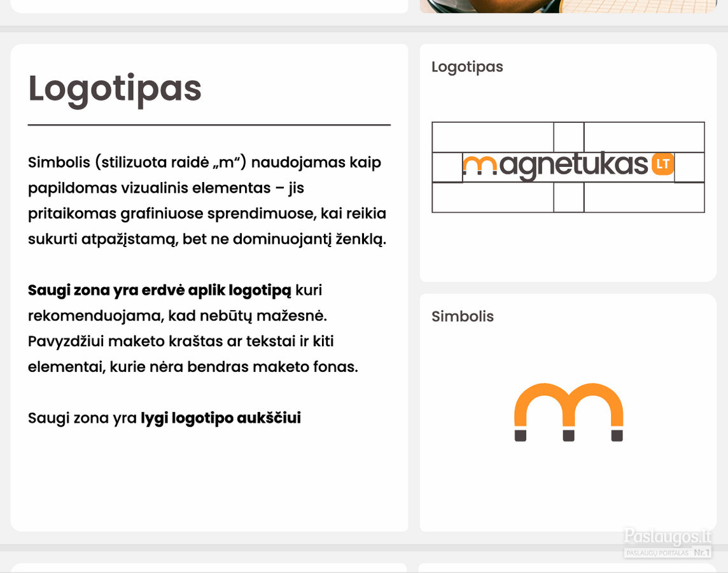Click the orange LT badge in logo
Image resolution: width=728 pixels, height=573 pixels.
pos(663,164)
